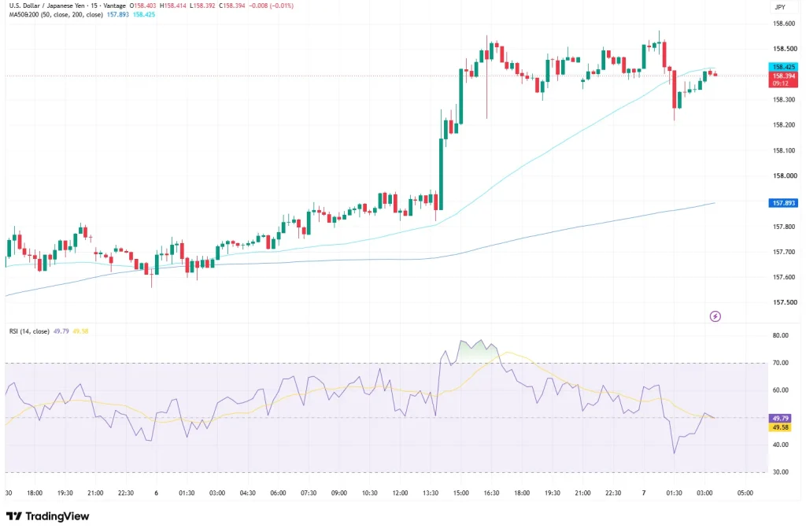Select the MA50&200 indicator legend
806x532 pixels.
(56, 14)
